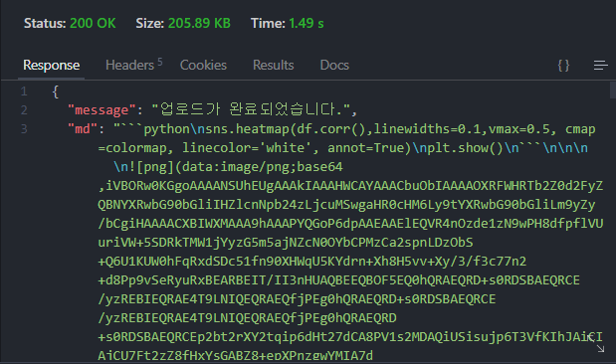616x364 pixels.
Task: Open the Docs tab
Action: point(334,66)
